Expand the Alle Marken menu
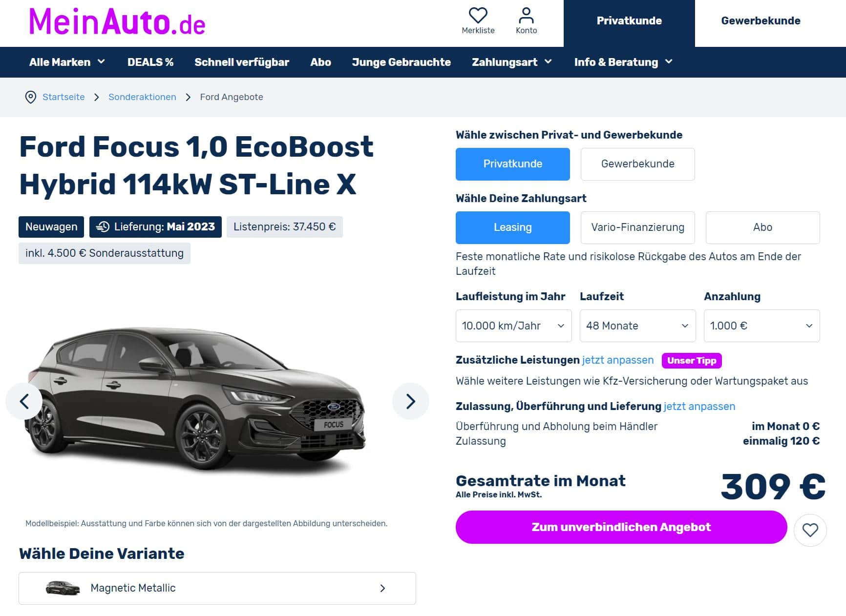Screen dimensions: 846x616 (x=67, y=62)
